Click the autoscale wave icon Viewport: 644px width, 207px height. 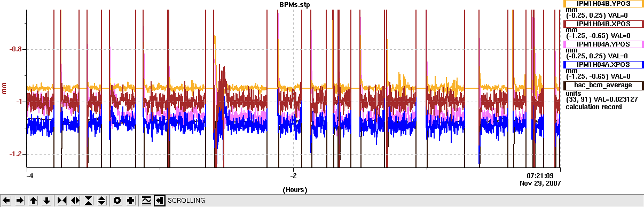coord(146,201)
